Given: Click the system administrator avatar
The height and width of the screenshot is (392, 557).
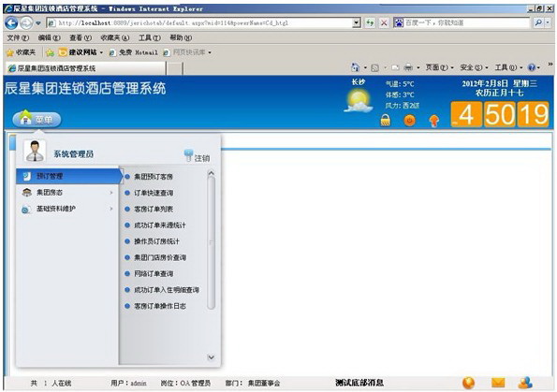Looking at the screenshot, I should click(35, 151).
